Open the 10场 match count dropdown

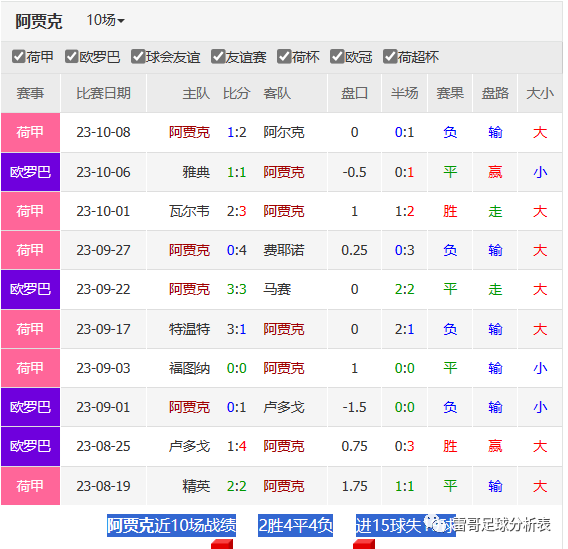click(105, 20)
